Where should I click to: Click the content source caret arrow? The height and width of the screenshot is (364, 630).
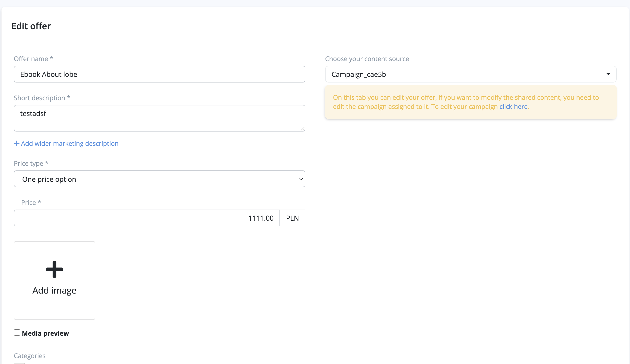pyautogui.click(x=608, y=74)
